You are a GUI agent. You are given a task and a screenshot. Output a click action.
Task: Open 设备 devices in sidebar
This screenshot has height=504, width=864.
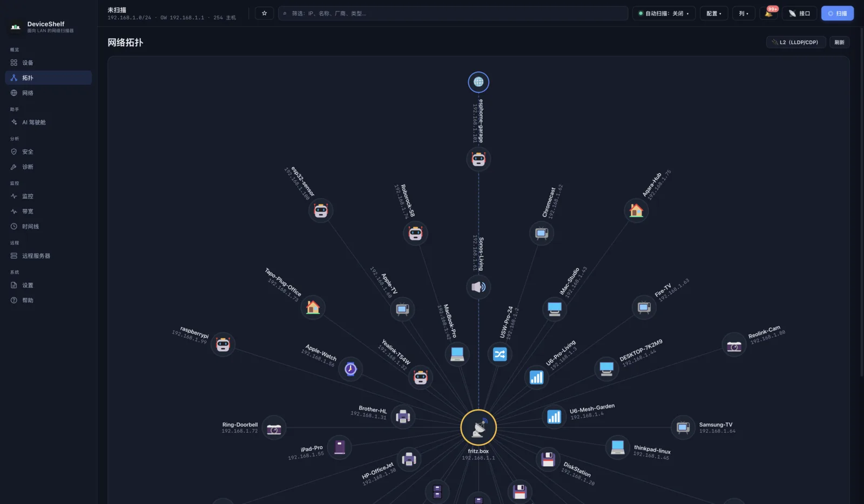(x=48, y=63)
